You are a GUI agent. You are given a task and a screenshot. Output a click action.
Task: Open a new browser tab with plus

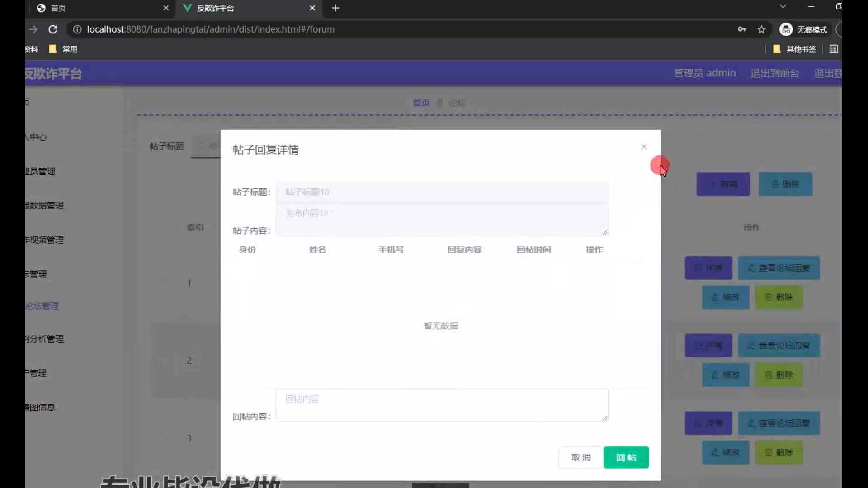coord(335,8)
